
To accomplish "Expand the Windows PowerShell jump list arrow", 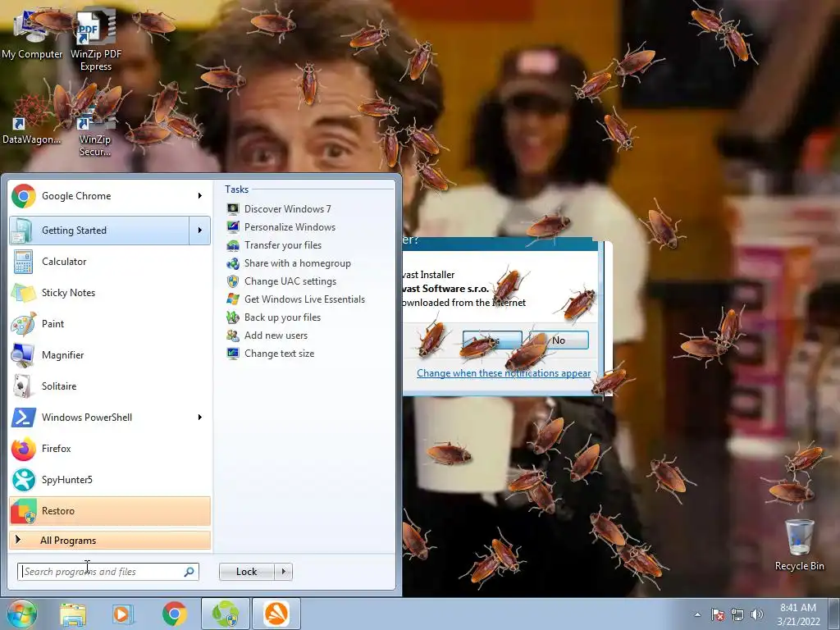I will (x=200, y=418).
